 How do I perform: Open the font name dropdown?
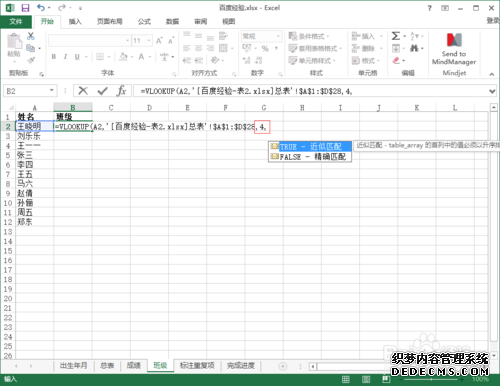pyautogui.click(x=127, y=41)
